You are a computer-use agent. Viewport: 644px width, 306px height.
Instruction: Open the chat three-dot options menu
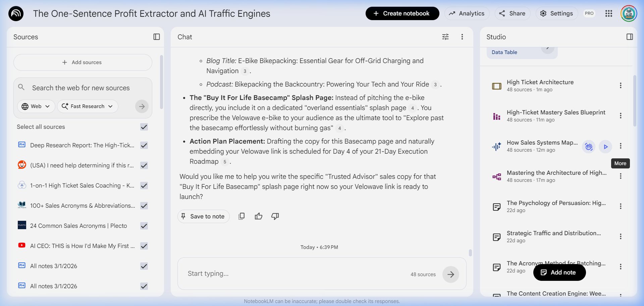pyautogui.click(x=462, y=37)
